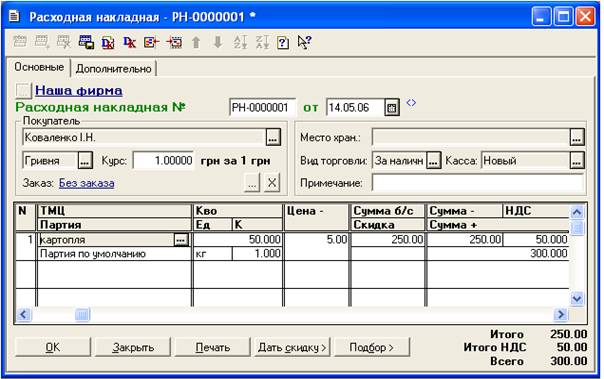Open the Вид торговли selection button

click(x=433, y=161)
